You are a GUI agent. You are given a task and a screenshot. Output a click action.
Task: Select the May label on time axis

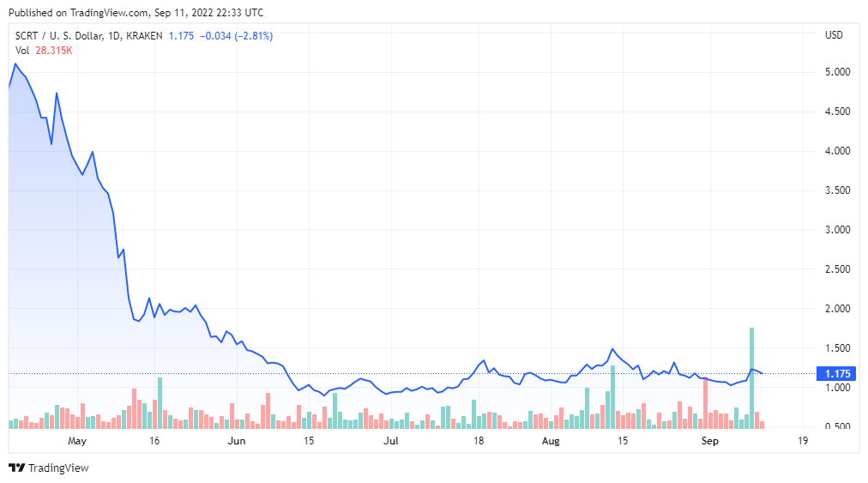click(x=78, y=441)
